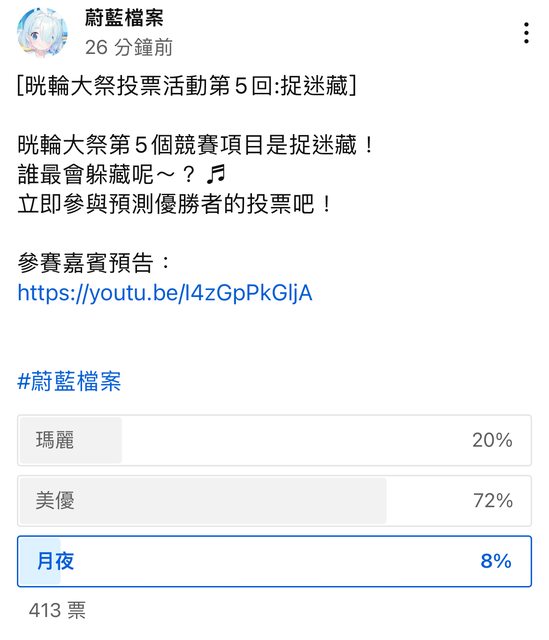Open the 蔚藍檔案 channel avatar picture
The image size is (549, 640).
(42, 33)
